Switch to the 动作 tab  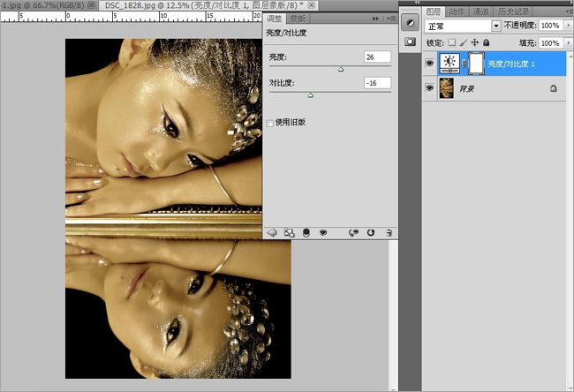[457, 11]
